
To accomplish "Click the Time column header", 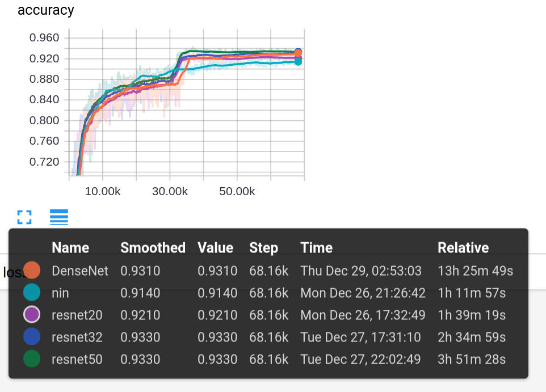I will 317,248.
